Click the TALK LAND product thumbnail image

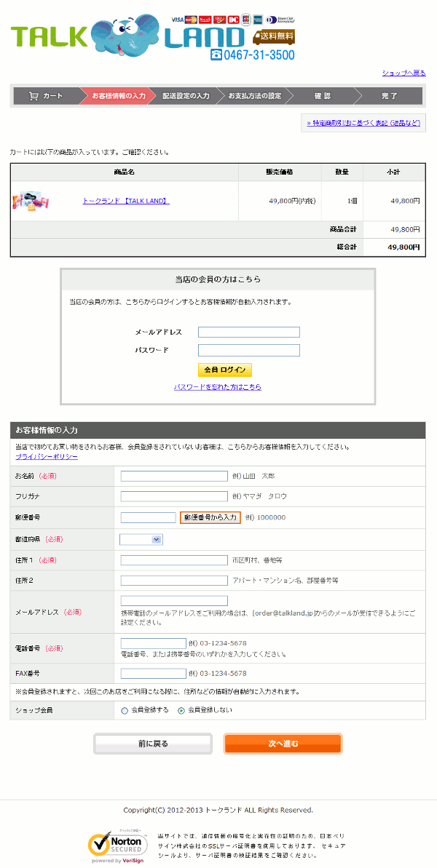pyautogui.click(x=31, y=201)
